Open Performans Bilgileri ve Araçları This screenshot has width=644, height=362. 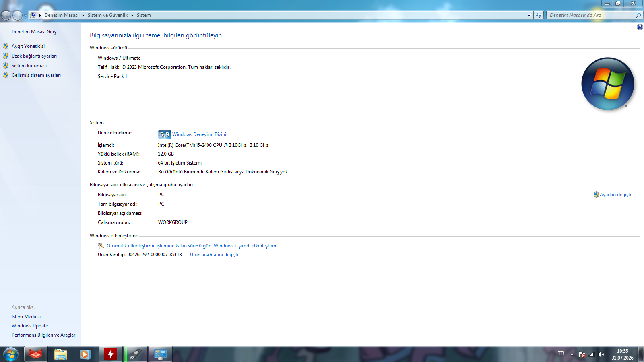point(44,335)
